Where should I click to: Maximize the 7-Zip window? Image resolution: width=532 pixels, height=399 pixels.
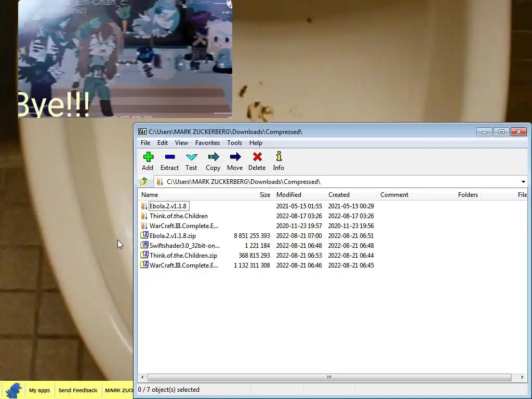501,131
